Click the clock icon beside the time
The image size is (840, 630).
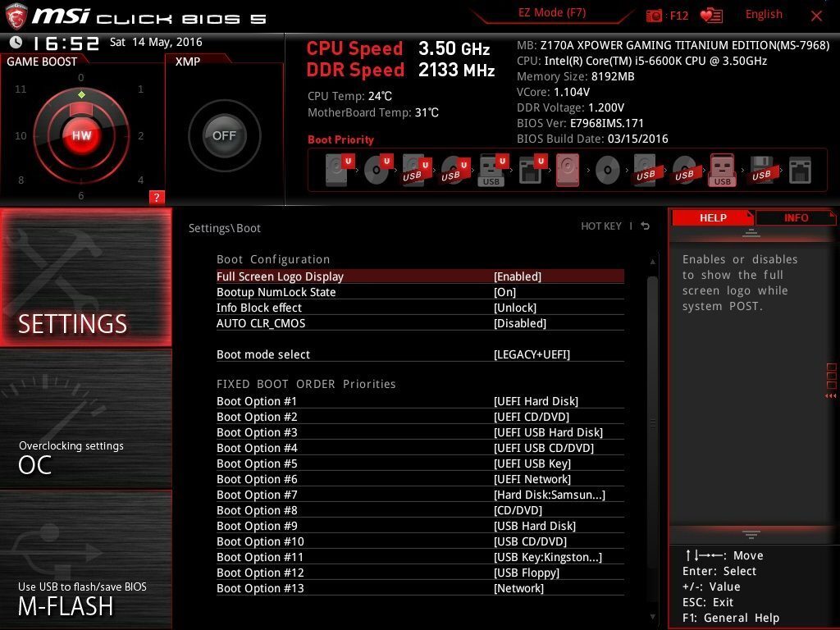16,43
